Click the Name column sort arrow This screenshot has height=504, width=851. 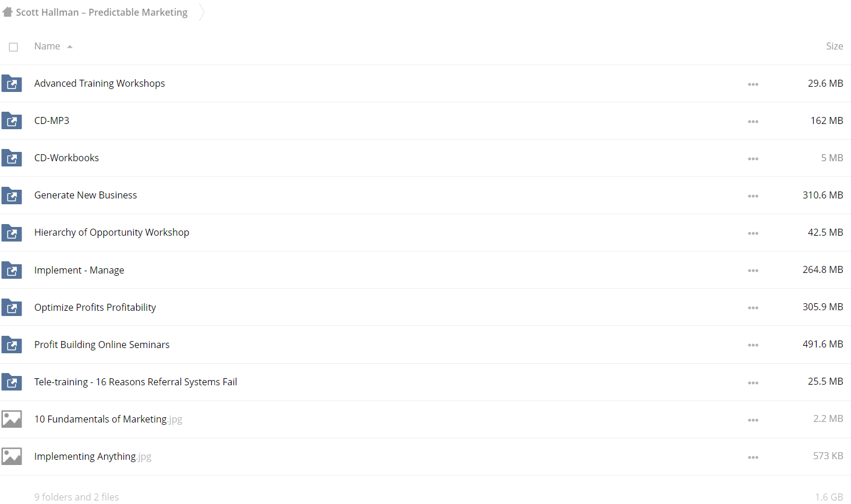(70, 47)
